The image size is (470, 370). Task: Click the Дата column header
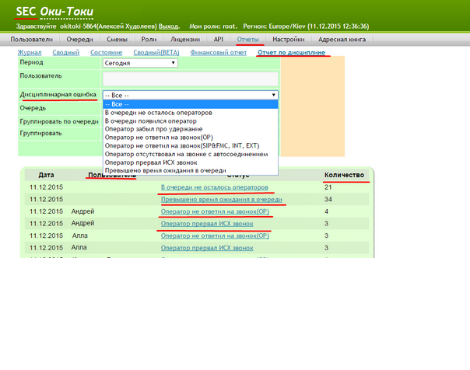[46, 175]
